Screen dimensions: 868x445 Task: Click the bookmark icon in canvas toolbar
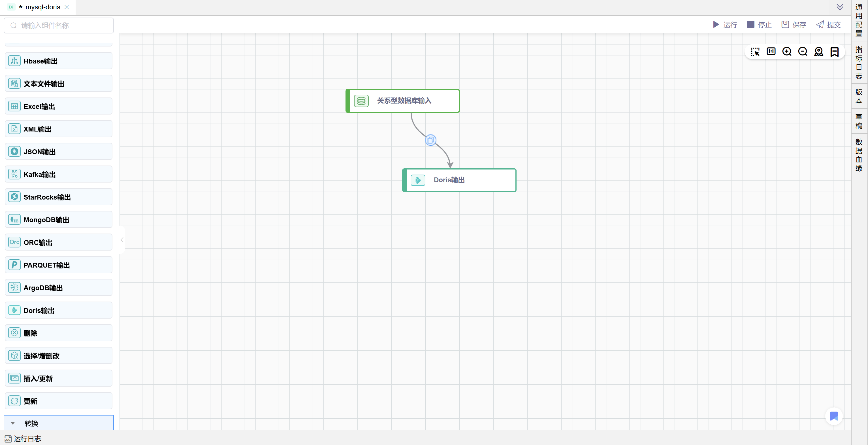[x=834, y=52]
